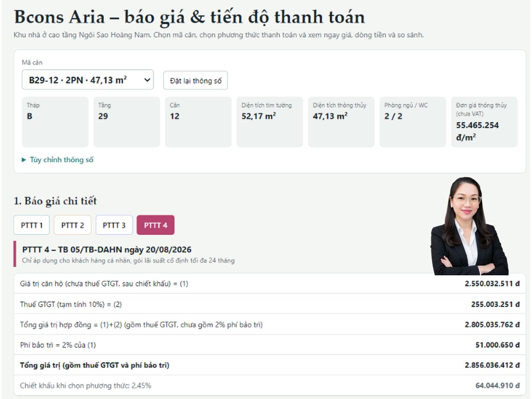
Task: Select the active PTTT 4 tab
Action: [x=155, y=225]
